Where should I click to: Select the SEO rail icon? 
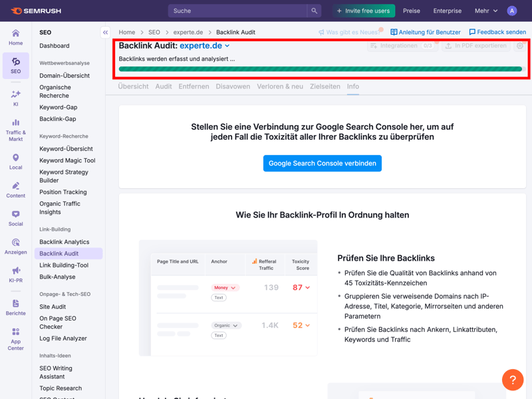tap(15, 65)
